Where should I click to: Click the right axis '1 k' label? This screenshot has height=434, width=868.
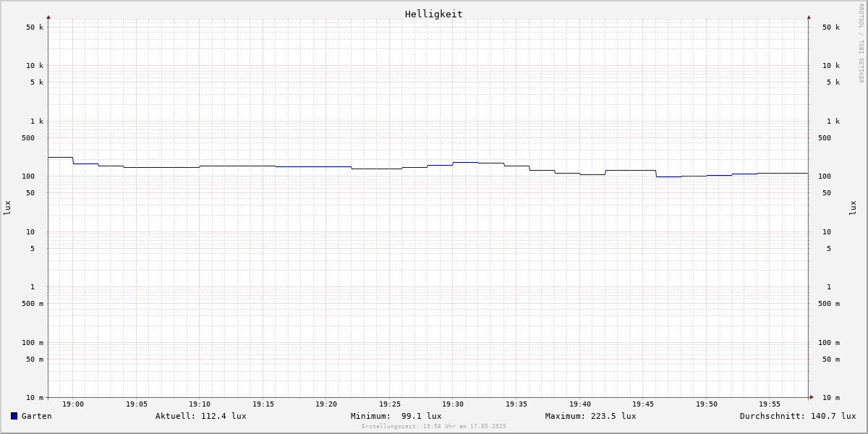coord(833,122)
